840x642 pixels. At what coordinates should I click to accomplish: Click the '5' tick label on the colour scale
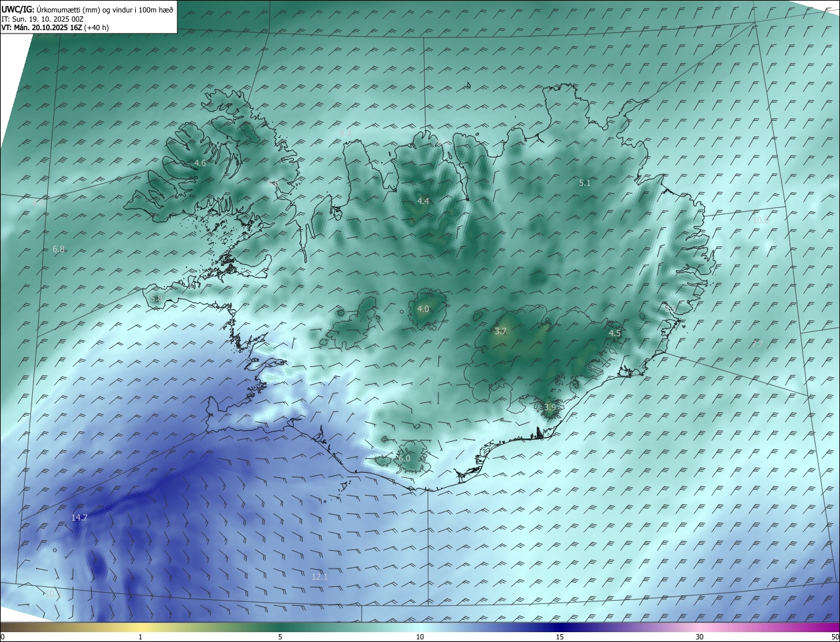click(x=280, y=637)
